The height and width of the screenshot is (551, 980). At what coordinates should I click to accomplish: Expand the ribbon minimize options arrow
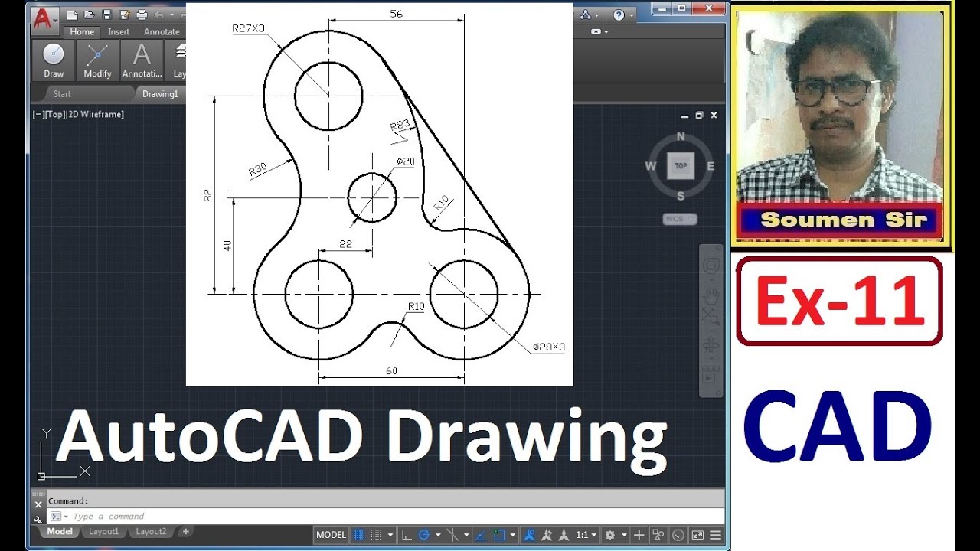(x=606, y=32)
